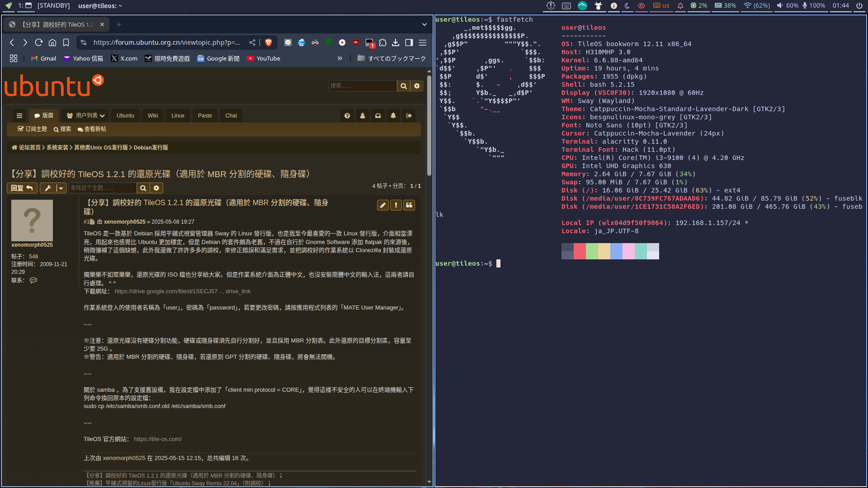The image size is (868, 488).
Task: Open the browser hamburger main menu
Action: [423, 42]
